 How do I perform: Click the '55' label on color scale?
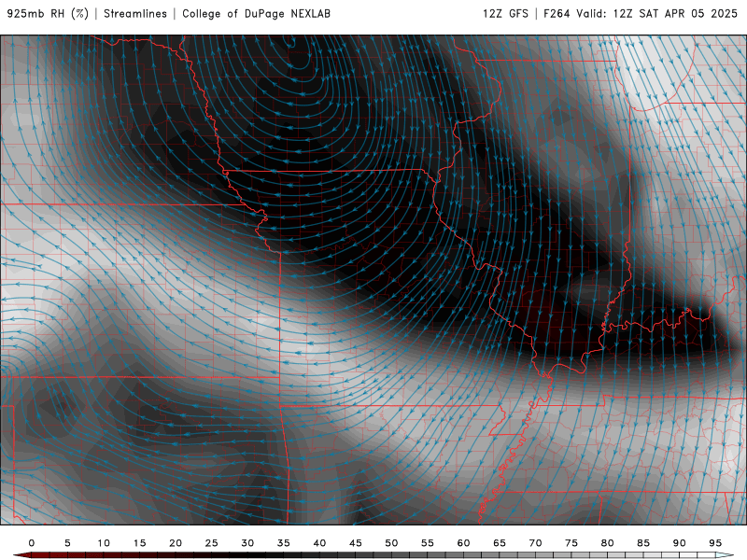[x=428, y=543]
